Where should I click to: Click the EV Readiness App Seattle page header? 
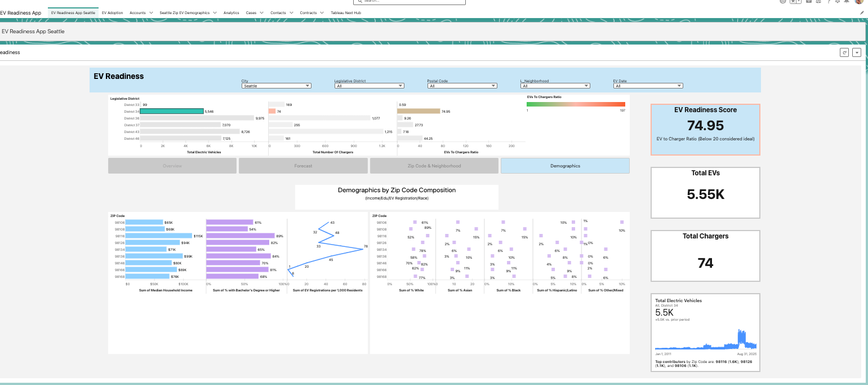33,32
